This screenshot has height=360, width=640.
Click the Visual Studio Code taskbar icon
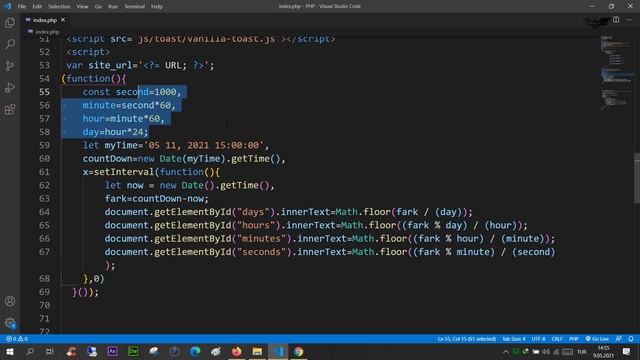point(278,351)
